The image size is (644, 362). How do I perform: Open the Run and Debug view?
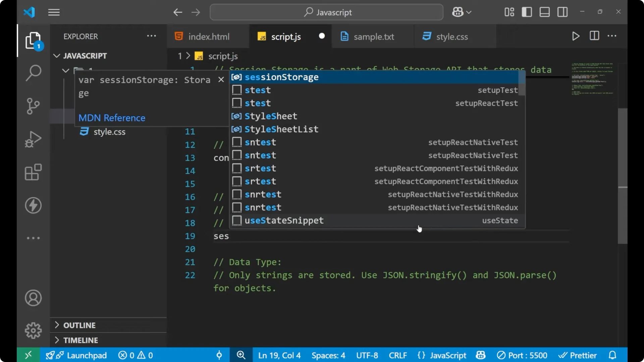coord(33,139)
